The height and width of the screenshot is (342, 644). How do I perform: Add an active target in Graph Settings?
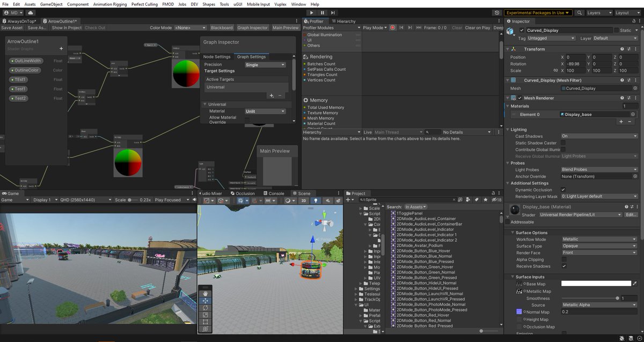click(272, 95)
